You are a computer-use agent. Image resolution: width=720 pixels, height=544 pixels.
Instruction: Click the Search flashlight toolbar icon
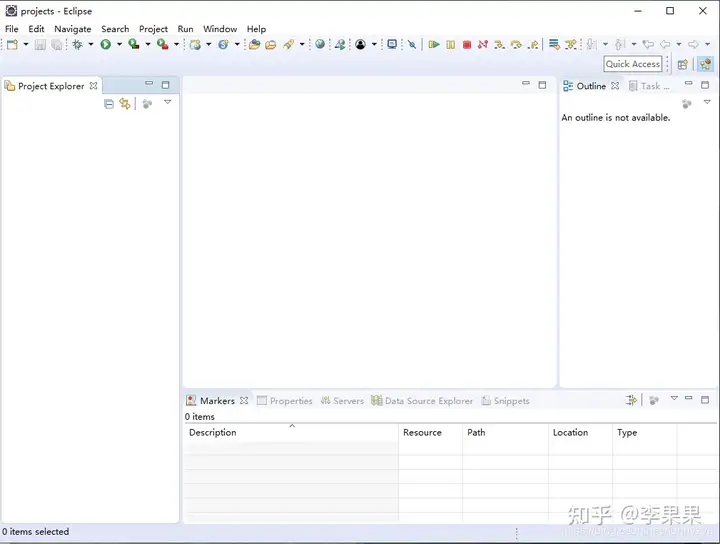point(288,45)
